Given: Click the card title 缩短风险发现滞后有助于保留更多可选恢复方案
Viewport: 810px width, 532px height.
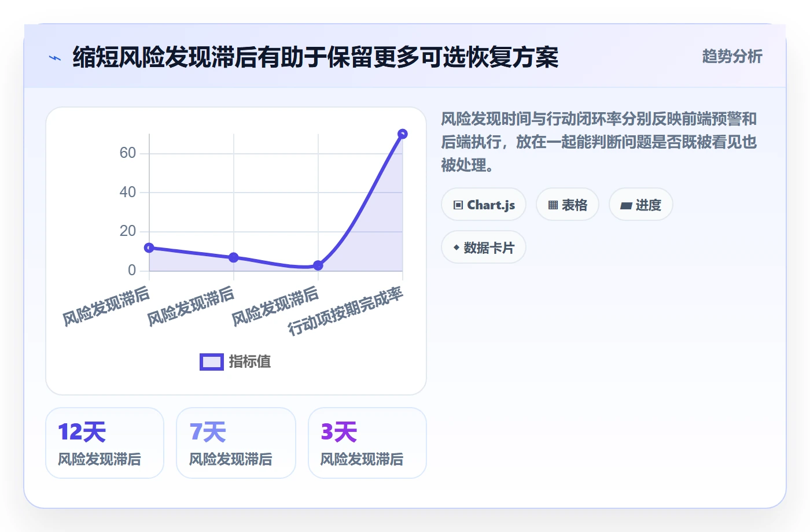Looking at the screenshot, I should (x=315, y=57).
